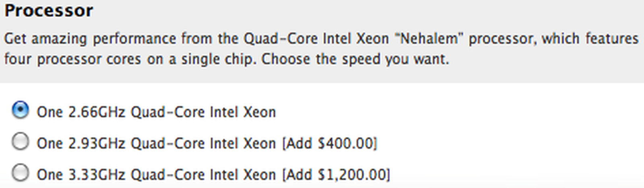Viewport: 644px width, 188px height.
Task: Click "four processor cores" in the description
Action: click(72, 59)
